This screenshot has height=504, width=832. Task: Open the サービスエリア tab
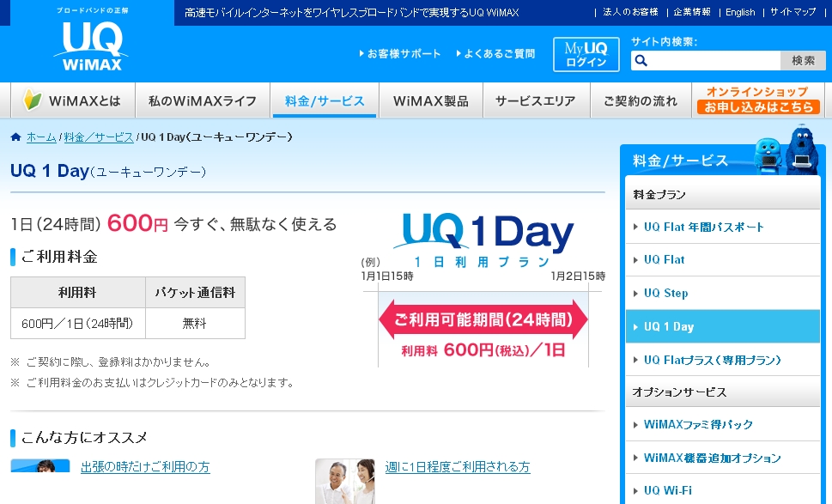click(536, 100)
